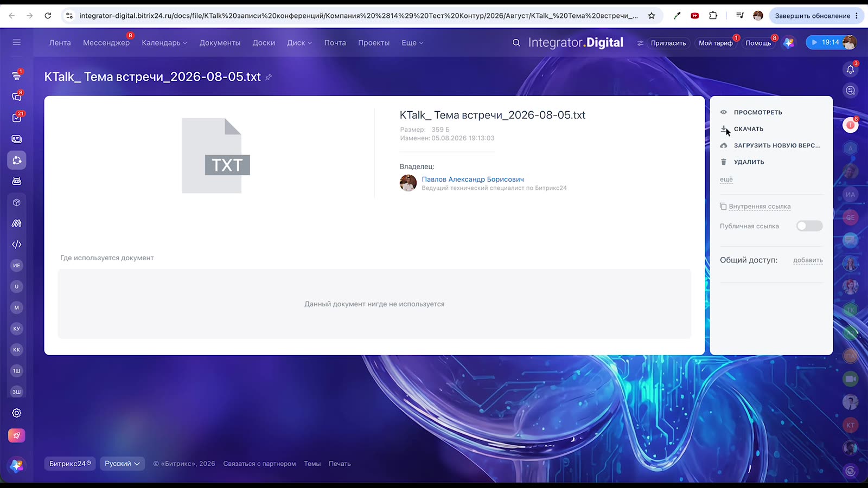Viewport: 868px width, 488px height.
Task: Open the Русский language dropdown
Action: click(x=122, y=464)
